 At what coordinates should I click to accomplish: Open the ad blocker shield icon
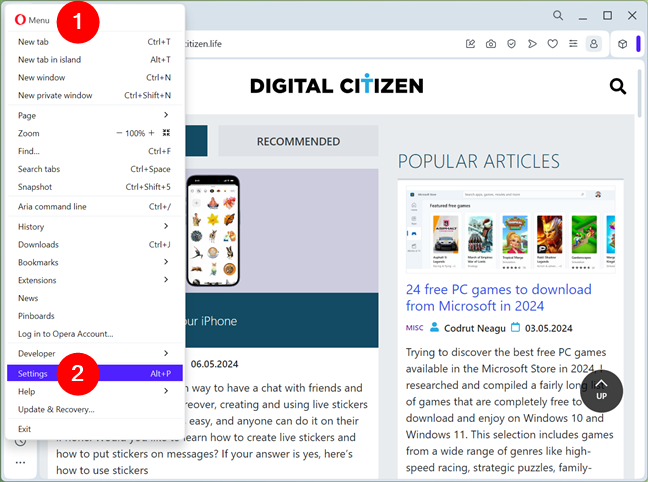tap(511, 44)
